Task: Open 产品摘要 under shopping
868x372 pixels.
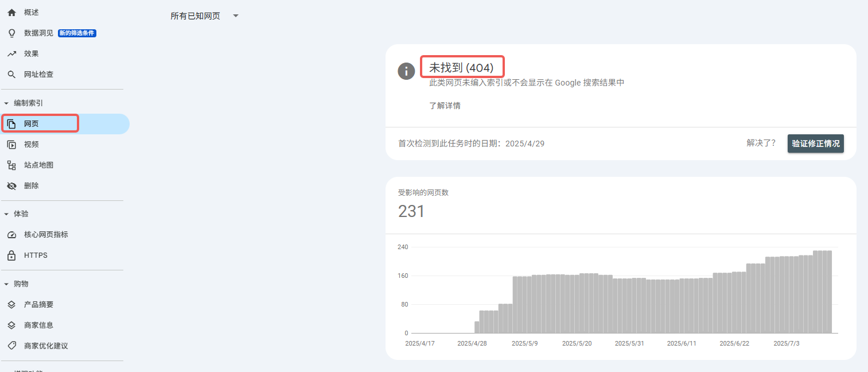Action: coord(38,305)
